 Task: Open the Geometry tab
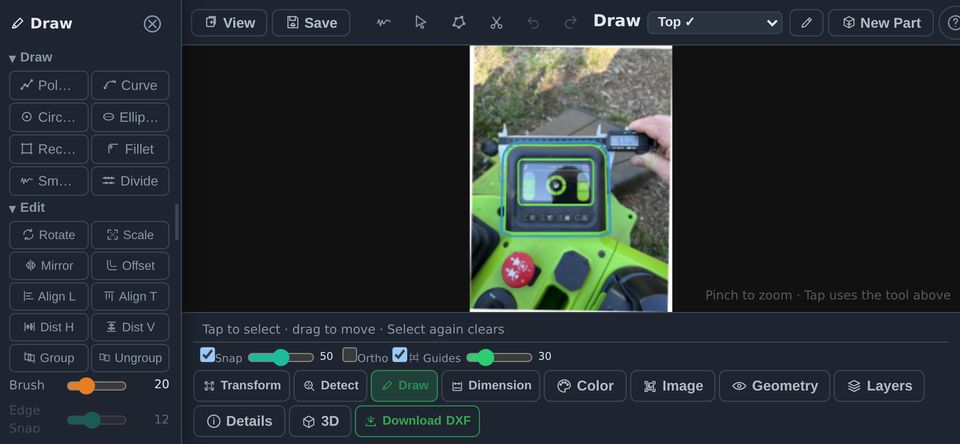tap(774, 386)
